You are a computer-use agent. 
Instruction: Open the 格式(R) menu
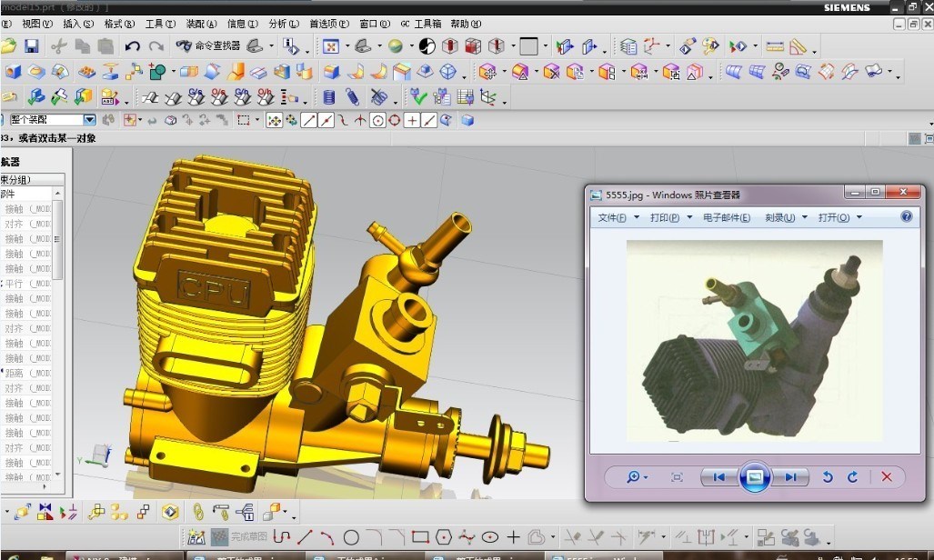(119, 24)
